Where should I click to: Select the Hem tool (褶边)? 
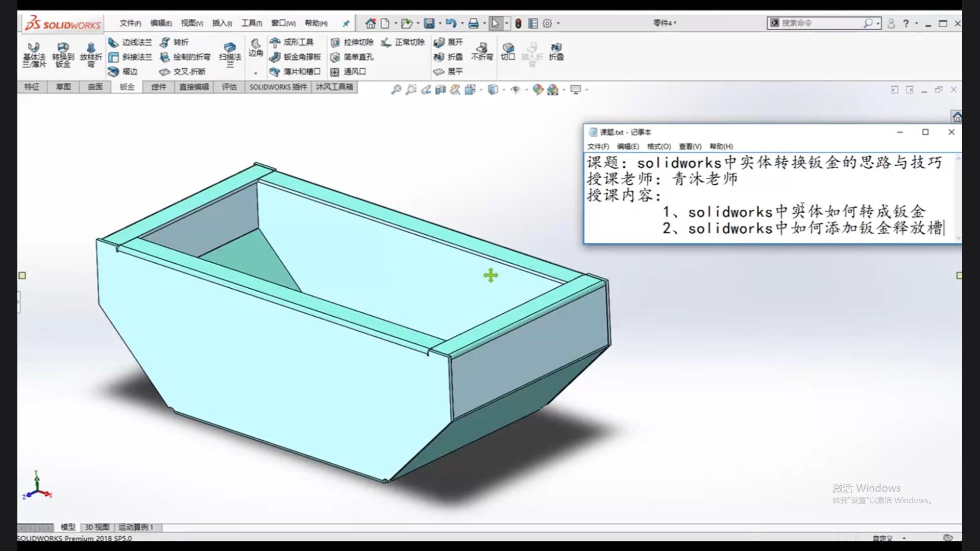coord(123,72)
